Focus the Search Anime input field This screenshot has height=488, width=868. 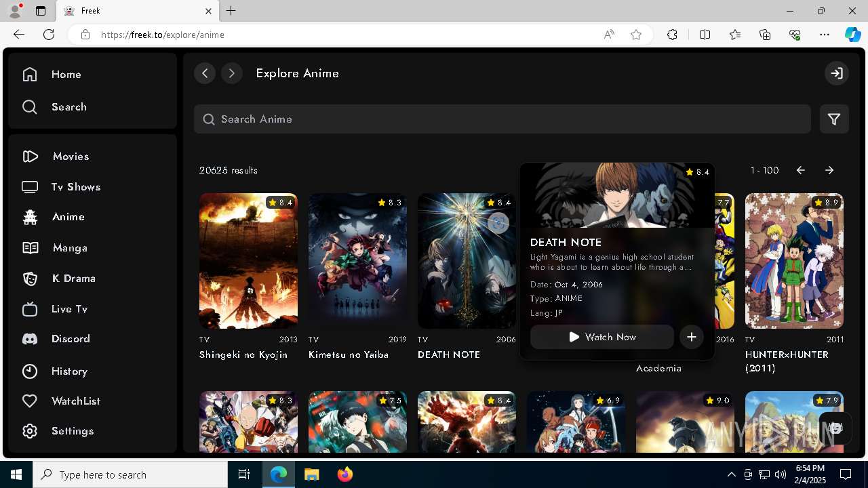pos(502,119)
